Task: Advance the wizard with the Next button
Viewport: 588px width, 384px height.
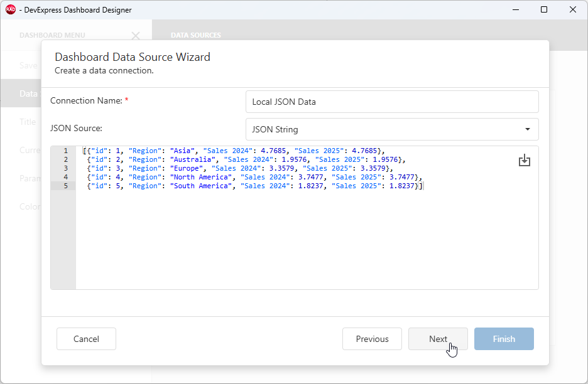Action: tap(438, 339)
